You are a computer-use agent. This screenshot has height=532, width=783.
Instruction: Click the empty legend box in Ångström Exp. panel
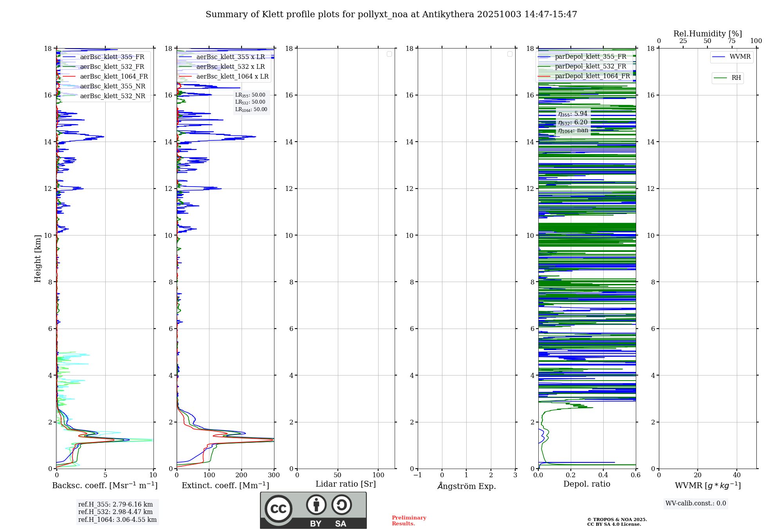click(510, 54)
